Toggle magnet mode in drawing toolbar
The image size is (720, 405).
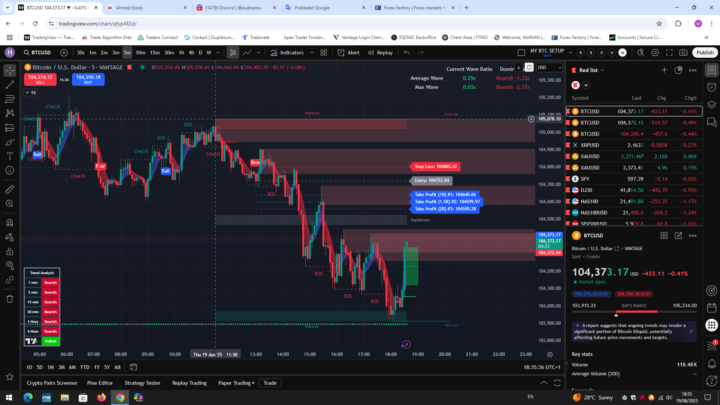click(x=10, y=223)
